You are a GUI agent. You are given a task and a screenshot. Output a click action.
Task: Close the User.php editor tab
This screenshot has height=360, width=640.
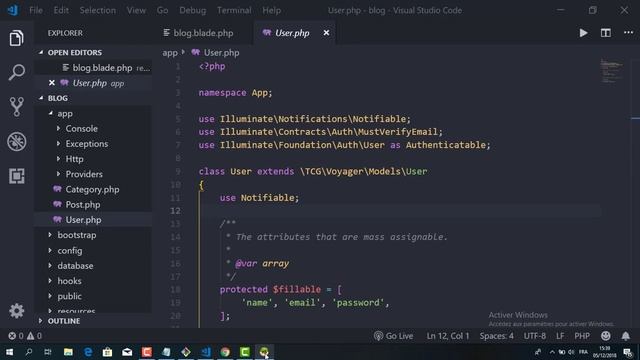pos(326,33)
